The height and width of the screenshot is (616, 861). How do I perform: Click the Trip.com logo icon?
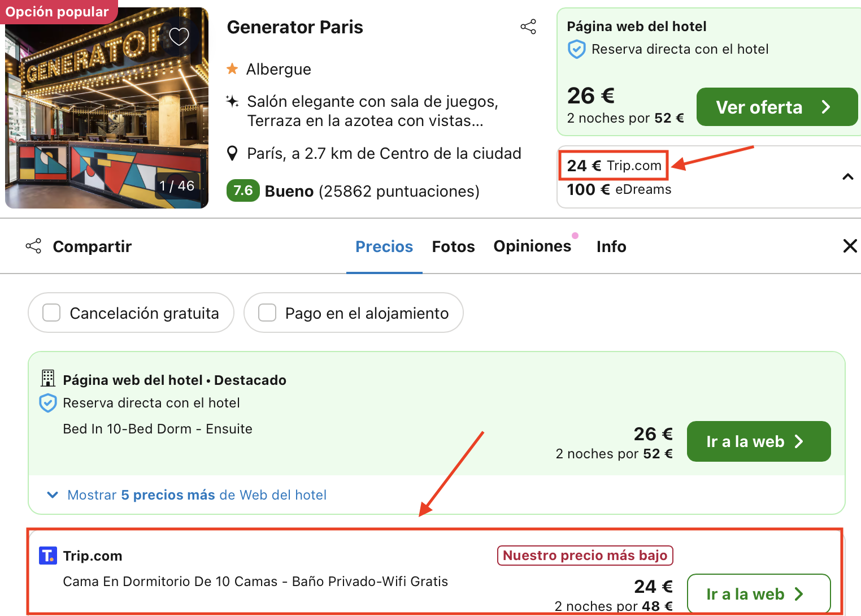[47, 556]
